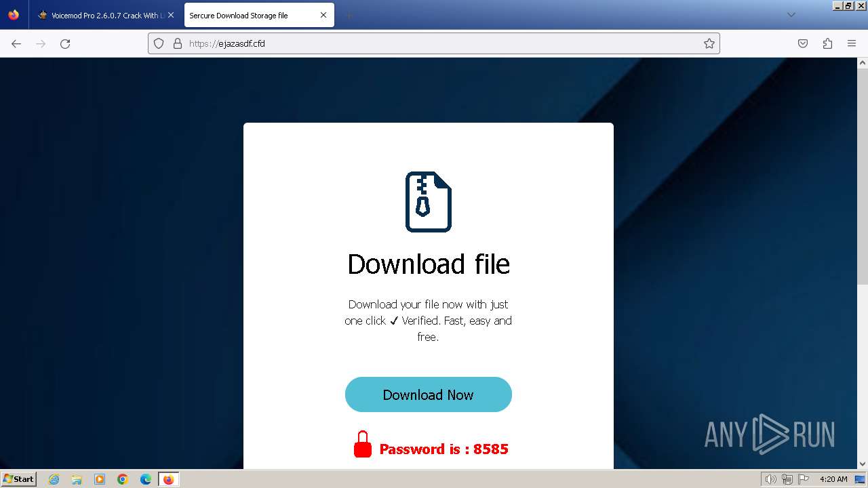
Task: Open tracking protection shield info
Action: [x=159, y=43]
